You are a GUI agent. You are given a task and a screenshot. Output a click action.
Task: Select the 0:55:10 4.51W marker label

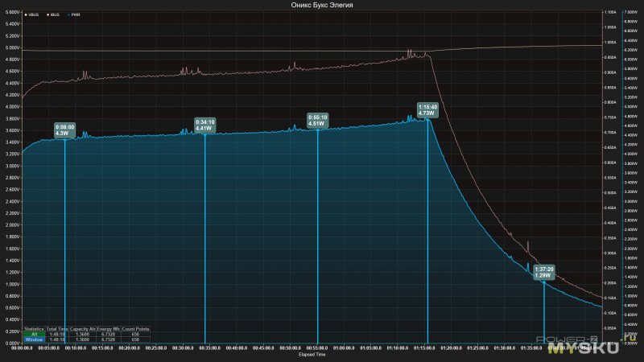(318, 120)
